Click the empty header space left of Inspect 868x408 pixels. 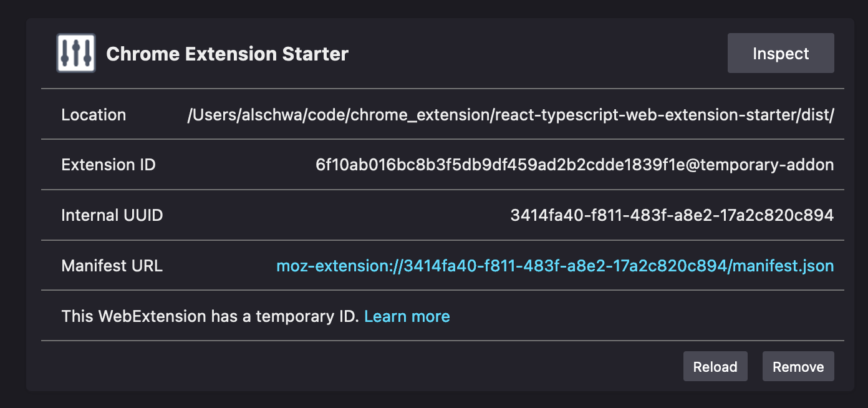(x=536, y=54)
